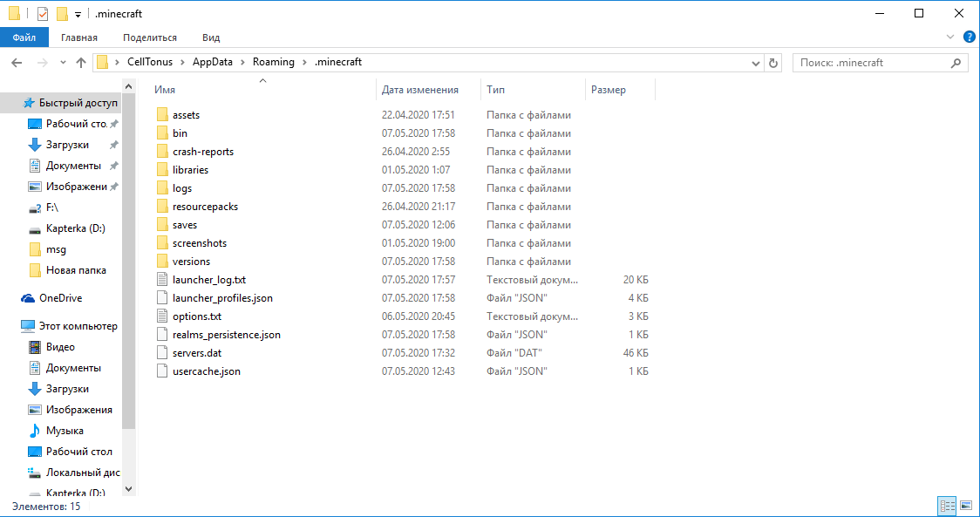Click the Properties icon in title bar

43,14
